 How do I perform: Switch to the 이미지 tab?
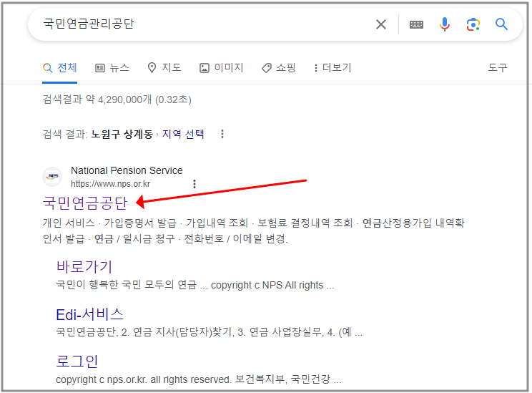tap(221, 67)
